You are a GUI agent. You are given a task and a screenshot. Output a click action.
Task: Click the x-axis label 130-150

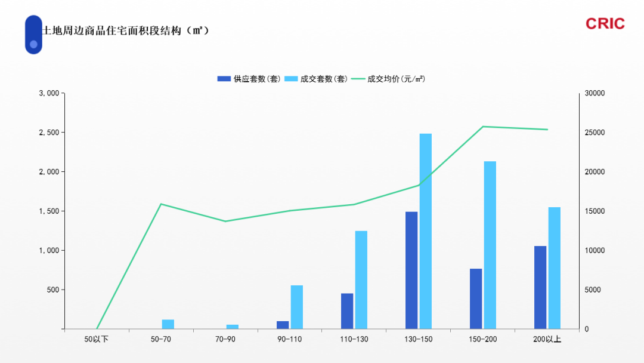(419, 339)
